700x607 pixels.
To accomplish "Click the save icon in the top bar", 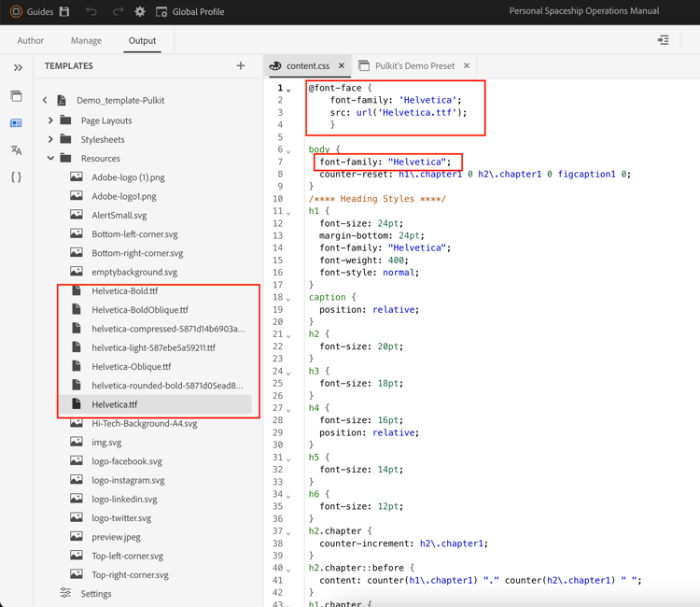I will click(x=64, y=12).
